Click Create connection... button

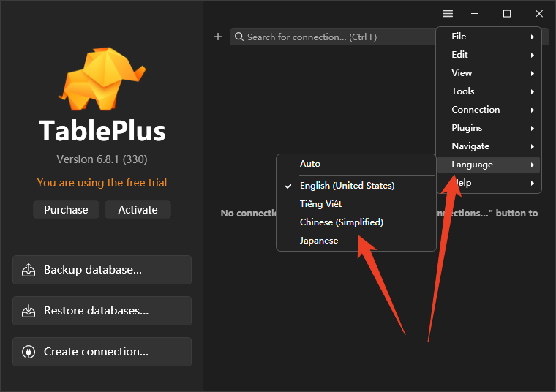point(102,352)
